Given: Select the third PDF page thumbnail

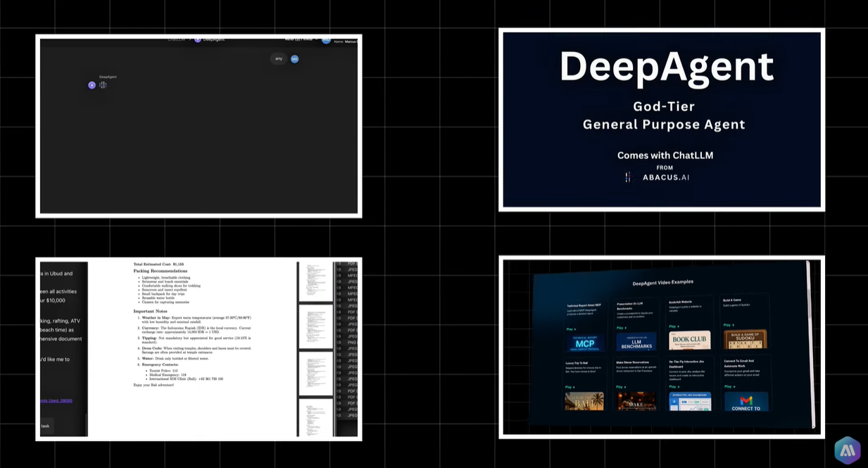Looking at the screenshot, I should pyautogui.click(x=316, y=374).
